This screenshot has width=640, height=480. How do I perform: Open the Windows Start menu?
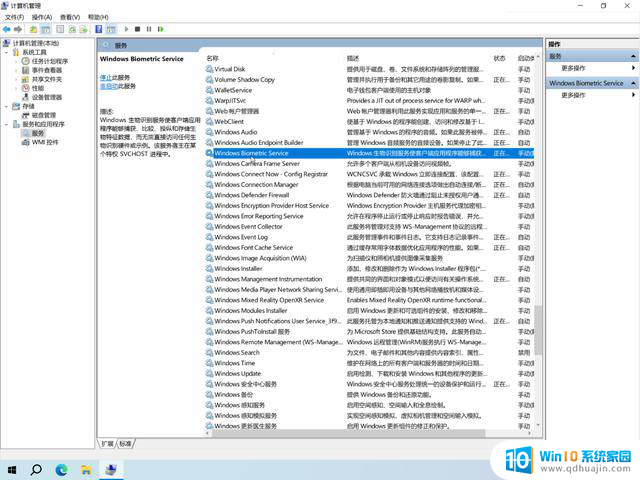click(x=12, y=470)
